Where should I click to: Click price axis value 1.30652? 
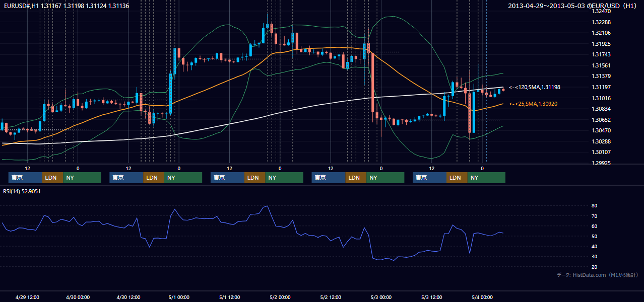click(602, 120)
